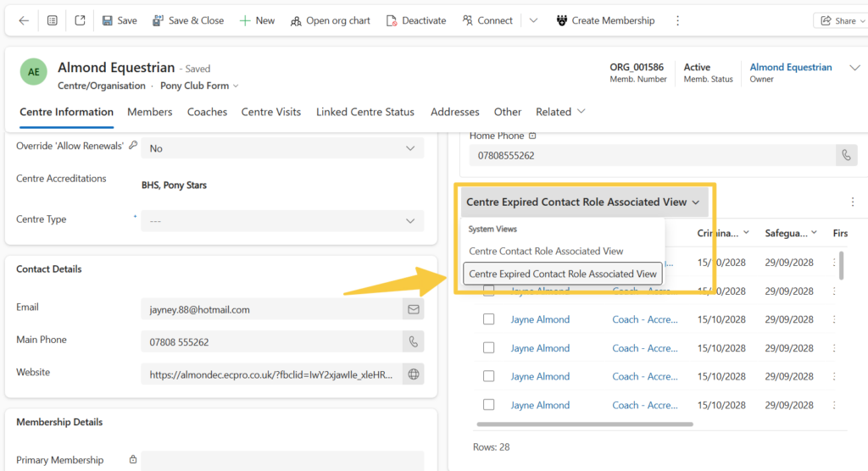Open org chart from toolbar
868x471 pixels.
tap(330, 20)
